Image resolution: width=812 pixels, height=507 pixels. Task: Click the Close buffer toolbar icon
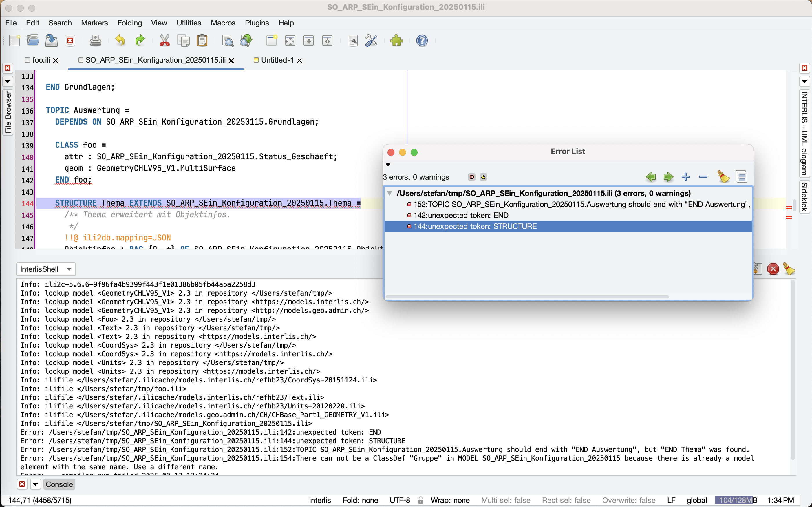coord(70,41)
